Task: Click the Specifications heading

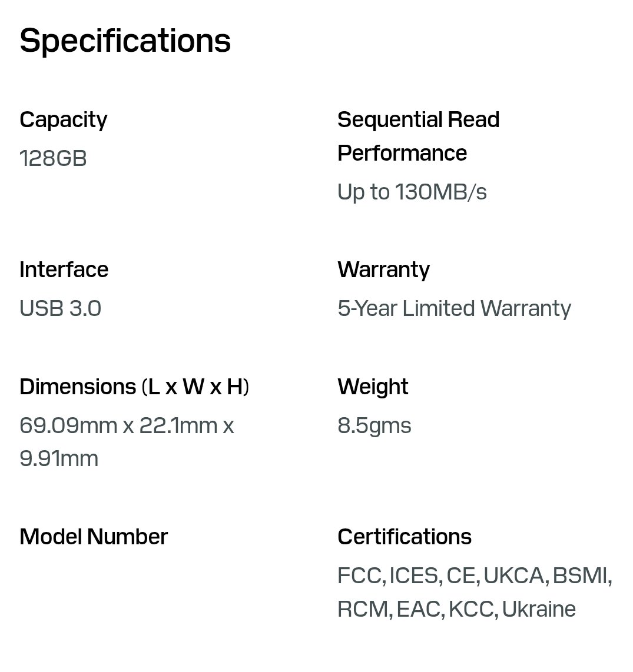Action: [x=125, y=41]
